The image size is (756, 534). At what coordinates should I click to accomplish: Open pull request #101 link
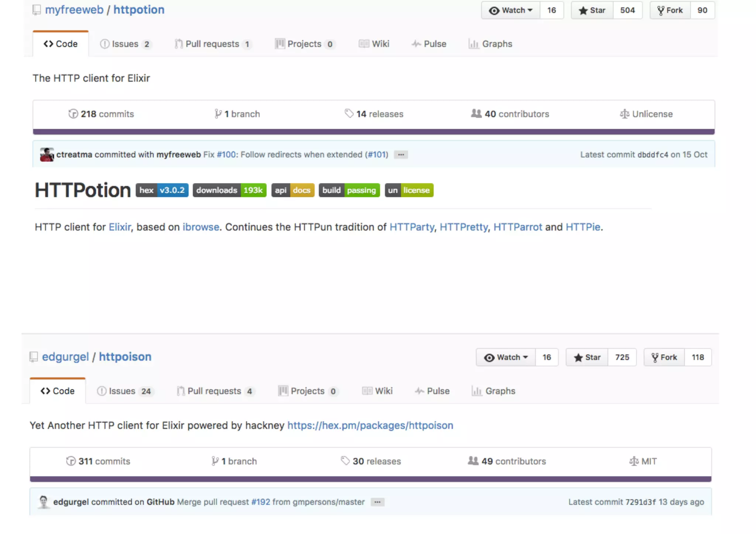pos(377,155)
